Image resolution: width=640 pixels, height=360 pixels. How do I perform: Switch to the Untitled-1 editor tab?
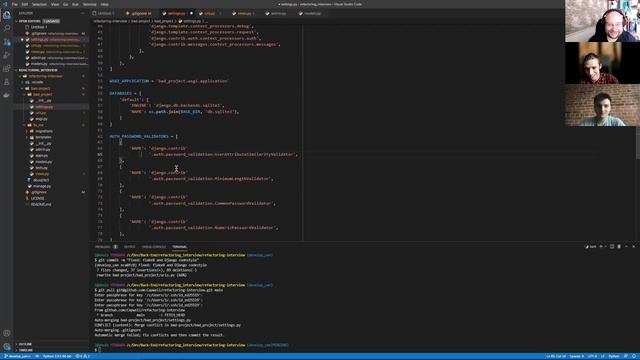[x=105, y=13]
